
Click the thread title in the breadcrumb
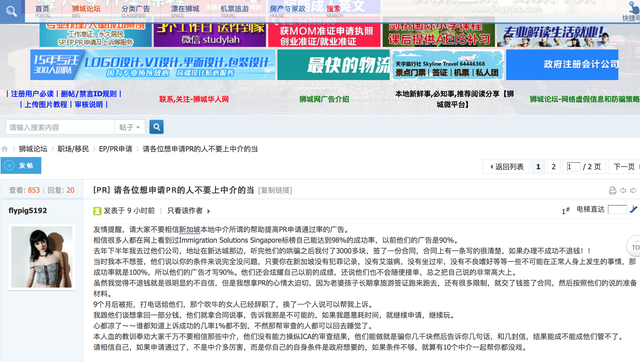200,149
